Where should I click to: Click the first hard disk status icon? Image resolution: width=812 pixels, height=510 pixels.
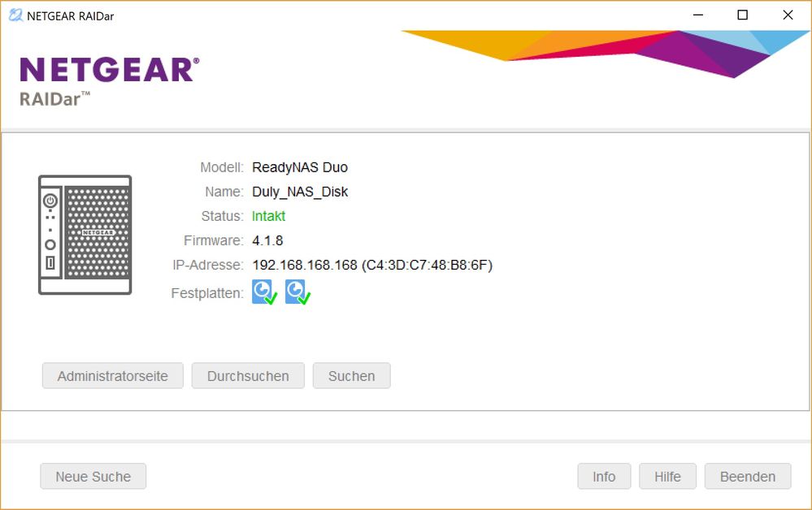point(264,292)
